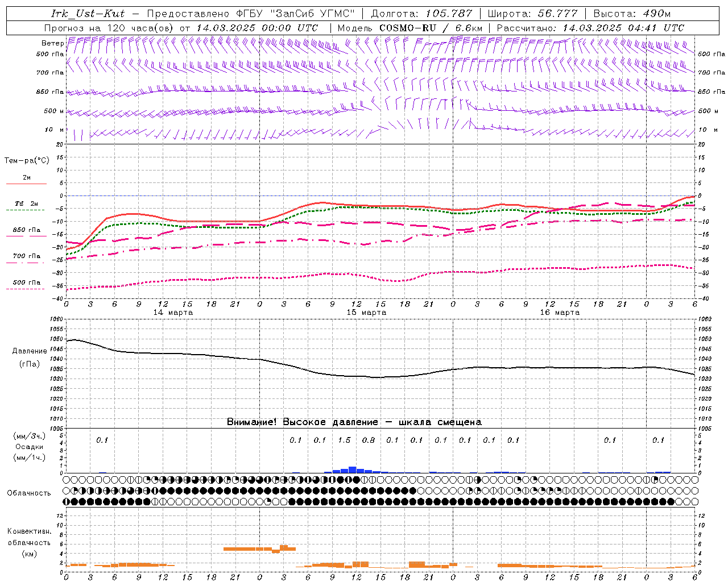Click the Модель COSMO-RU / 6.6км text
The image size is (728, 582).
(x=409, y=28)
